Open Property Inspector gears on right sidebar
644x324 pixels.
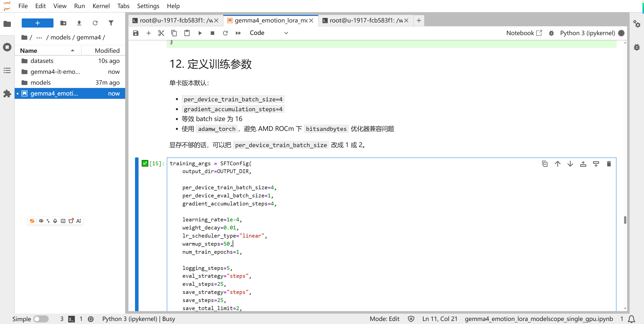point(637,24)
